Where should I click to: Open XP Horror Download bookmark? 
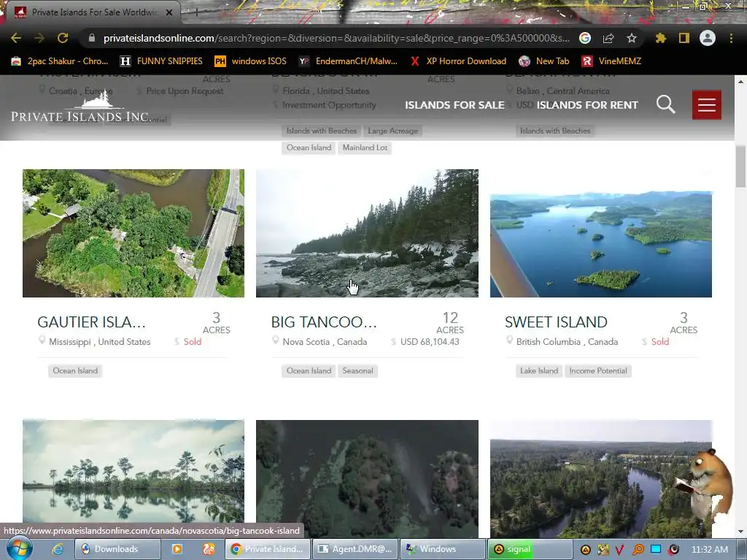(458, 61)
